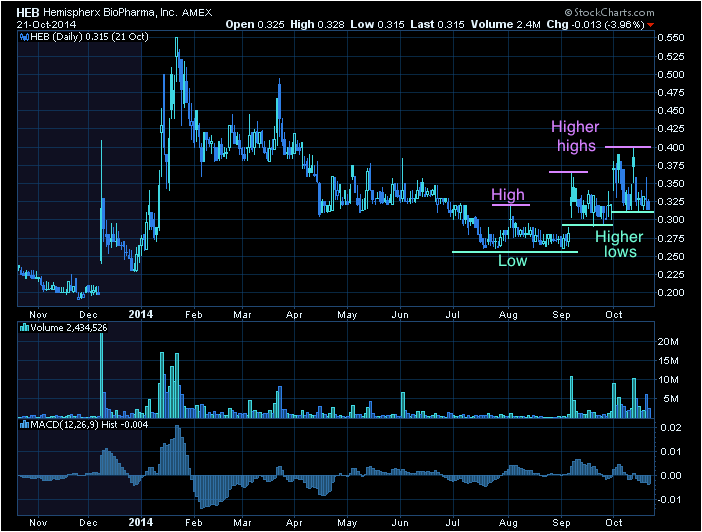Click the Volume 2,434,526 panel legend
The image size is (702, 532).
coord(69,328)
